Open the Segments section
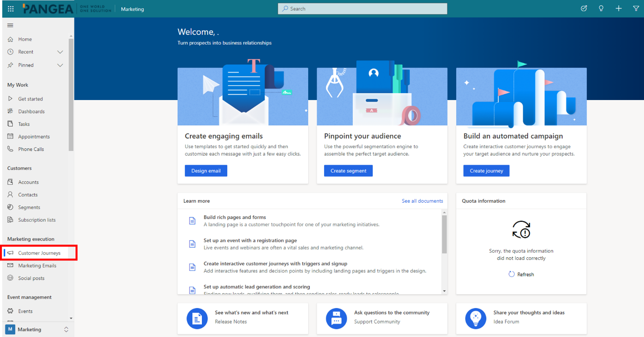Image resolution: width=644 pixels, height=337 pixels. (28, 207)
